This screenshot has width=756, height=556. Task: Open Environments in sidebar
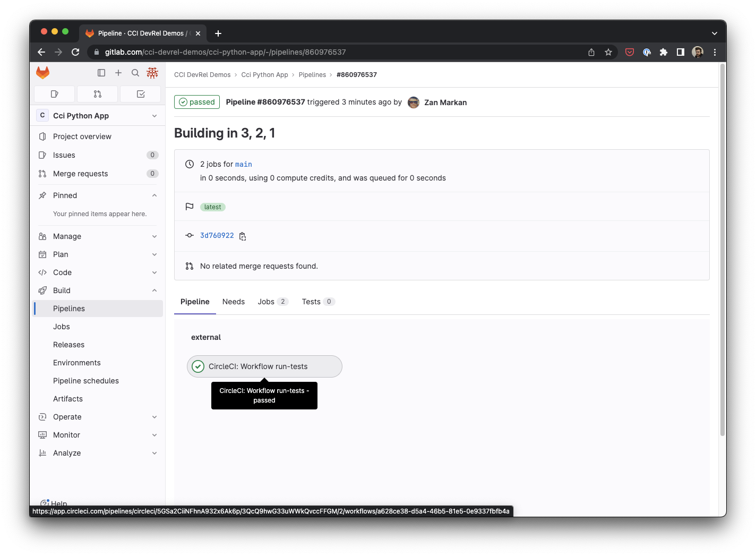tap(98, 363)
